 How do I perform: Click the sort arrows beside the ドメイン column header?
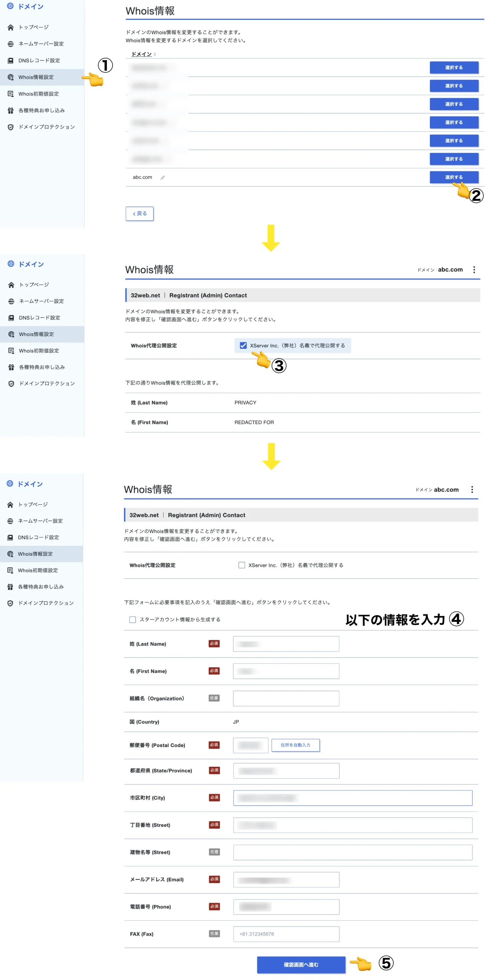[155, 54]
